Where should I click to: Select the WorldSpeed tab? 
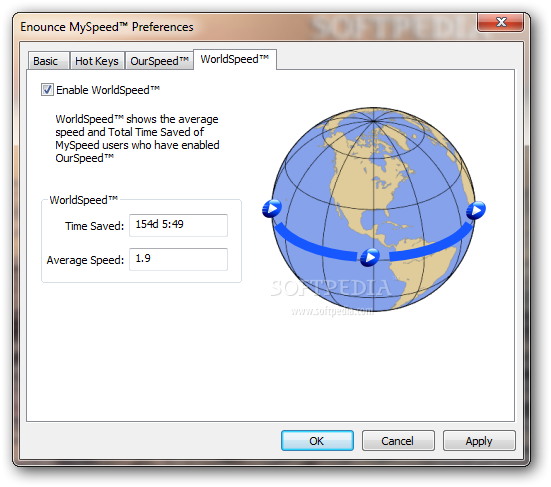(x=235, y=59)
